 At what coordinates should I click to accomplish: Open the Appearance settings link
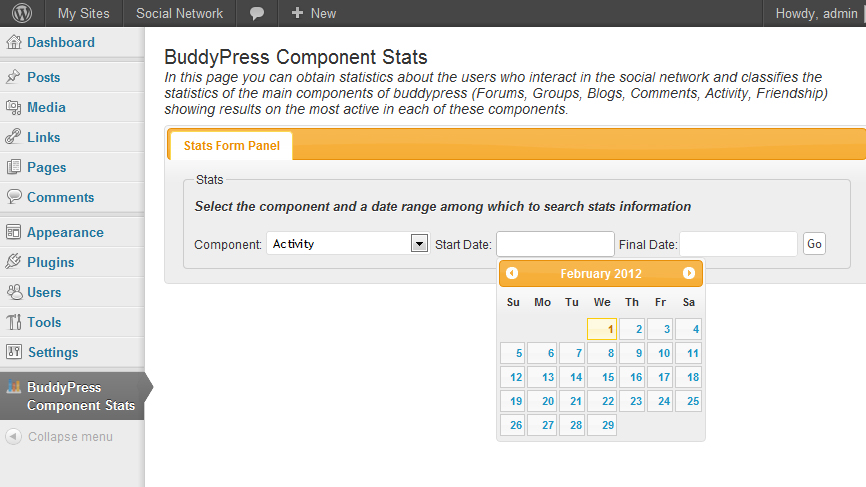(65, 232)
